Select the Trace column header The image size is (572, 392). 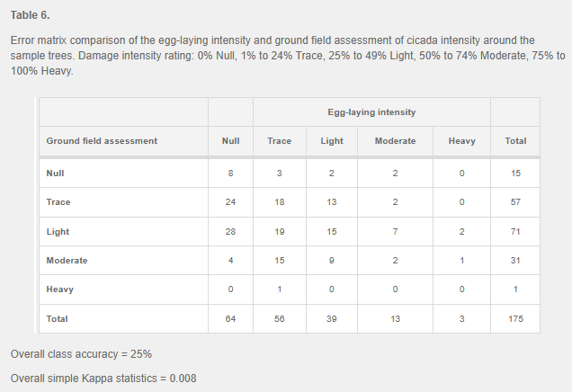coord(280,140)
